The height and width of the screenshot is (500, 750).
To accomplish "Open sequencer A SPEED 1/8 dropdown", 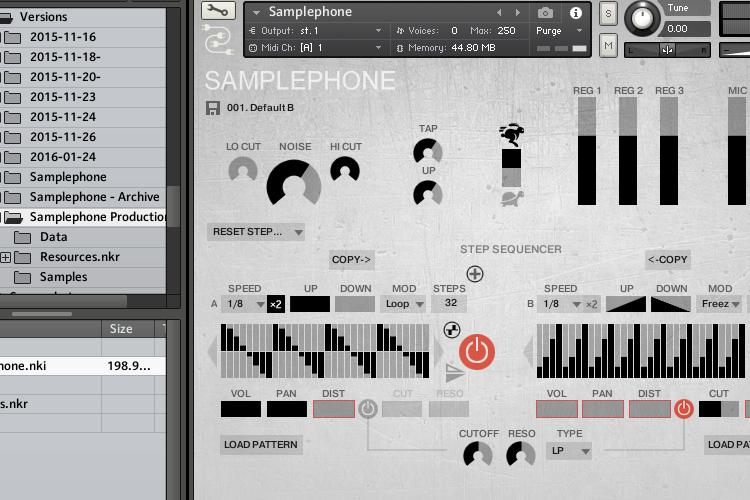I will (243, 304).
